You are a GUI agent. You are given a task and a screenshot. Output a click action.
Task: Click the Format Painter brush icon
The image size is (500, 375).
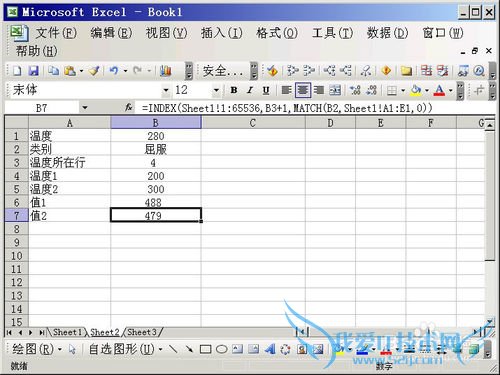point(95,71)
